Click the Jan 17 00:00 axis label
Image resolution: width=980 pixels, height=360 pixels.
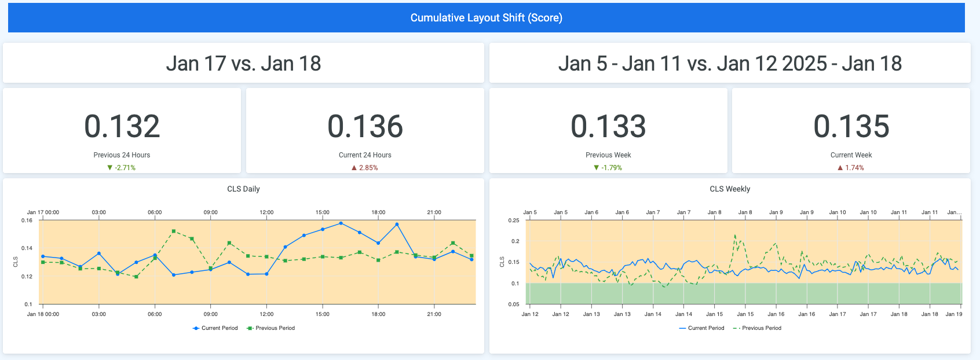(43, 212)
